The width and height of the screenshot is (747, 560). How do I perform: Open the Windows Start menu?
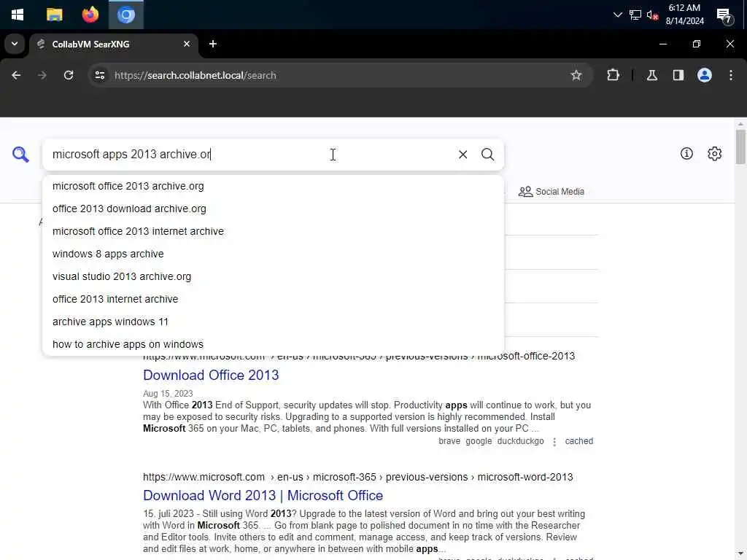coord(18,15)
